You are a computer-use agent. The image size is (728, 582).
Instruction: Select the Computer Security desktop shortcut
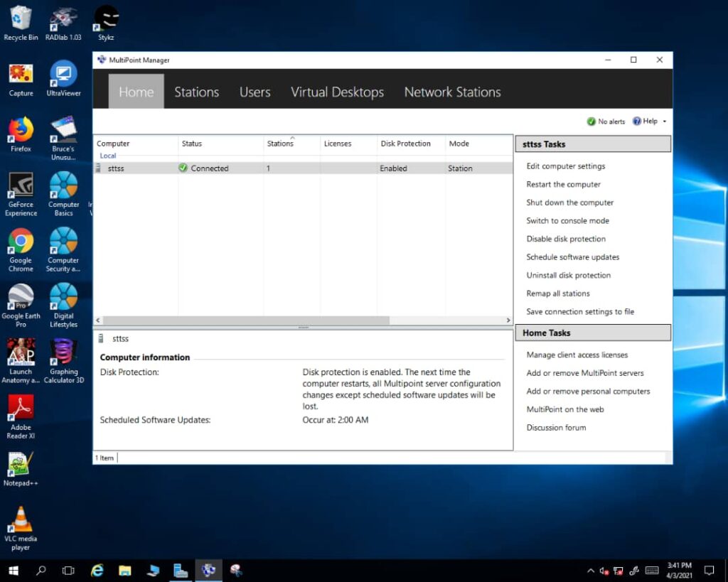(63, 250)
